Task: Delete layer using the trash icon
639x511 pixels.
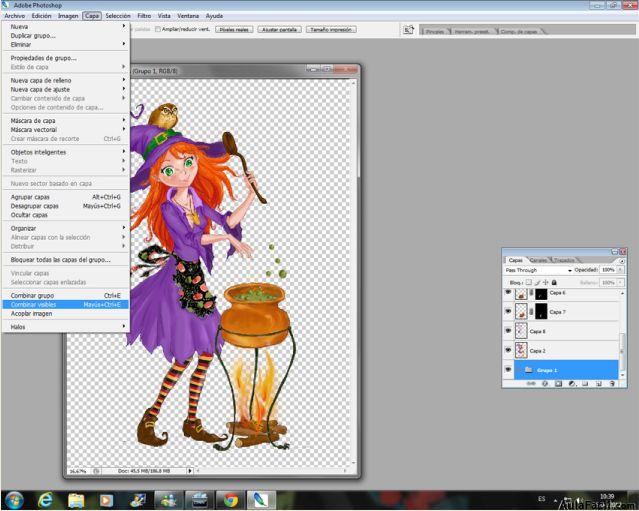Action: (x=612, y=383)
